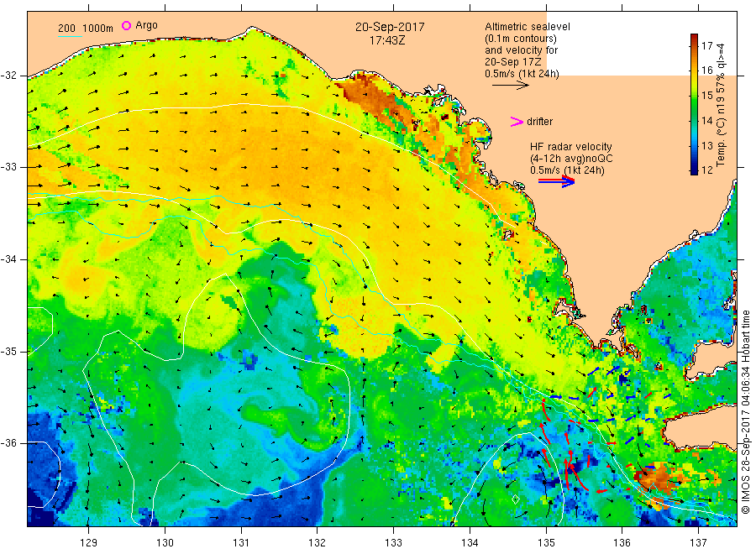The width and height of the screenshot is (756, 554).
Task: Click the longitude axis label 137
Action: 698,543
